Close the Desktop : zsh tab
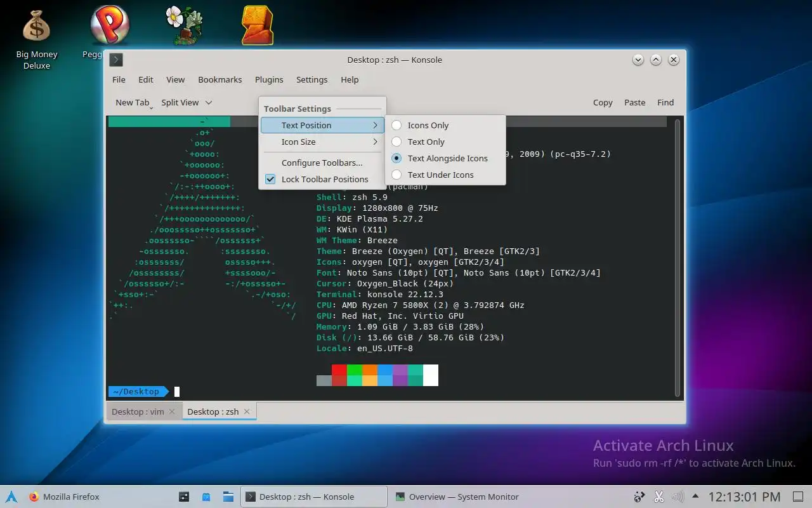 [247, 411]
